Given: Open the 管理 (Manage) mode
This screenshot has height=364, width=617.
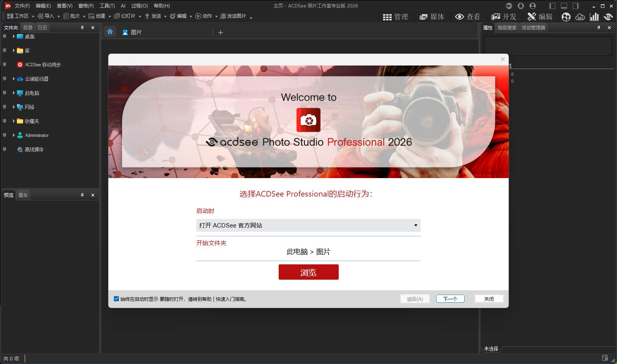Looking at the screenshot, I should (x=395, y=17).
